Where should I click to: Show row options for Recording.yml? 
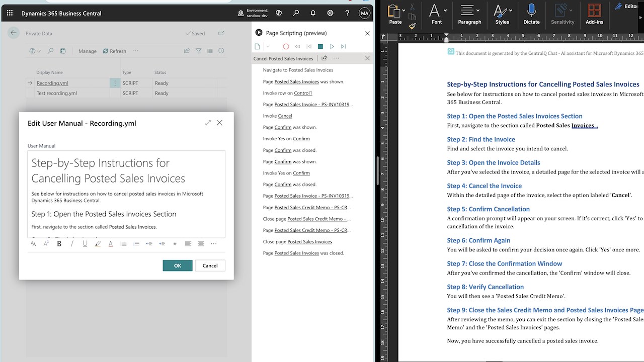(115, 83)
